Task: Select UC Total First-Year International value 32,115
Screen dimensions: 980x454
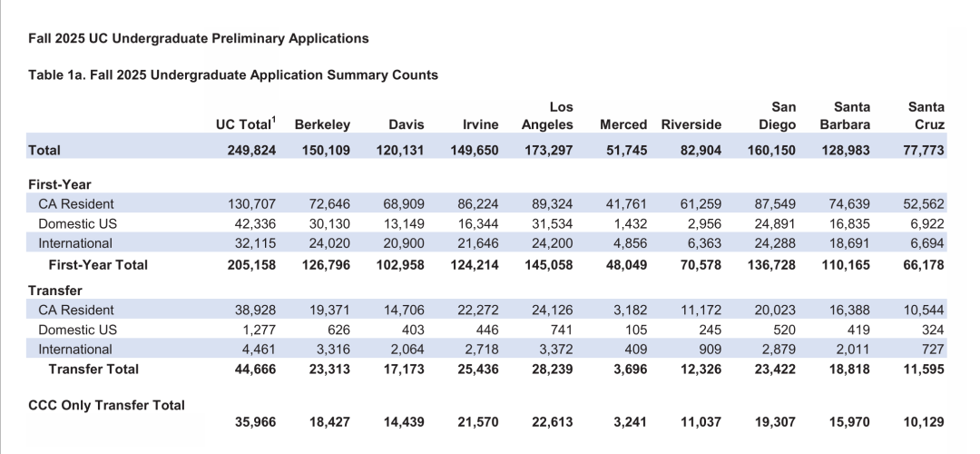Action: click(x=255, y=243)
